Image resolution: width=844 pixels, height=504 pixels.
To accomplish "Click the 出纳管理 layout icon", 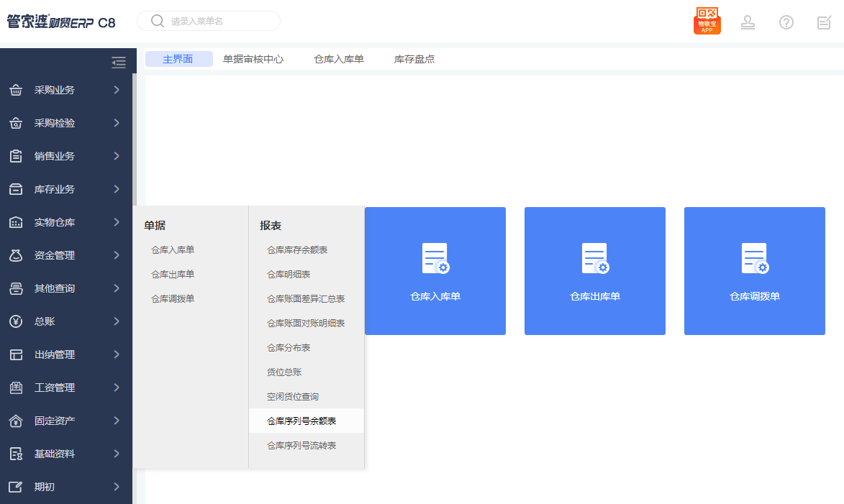I will coord(16,354).
